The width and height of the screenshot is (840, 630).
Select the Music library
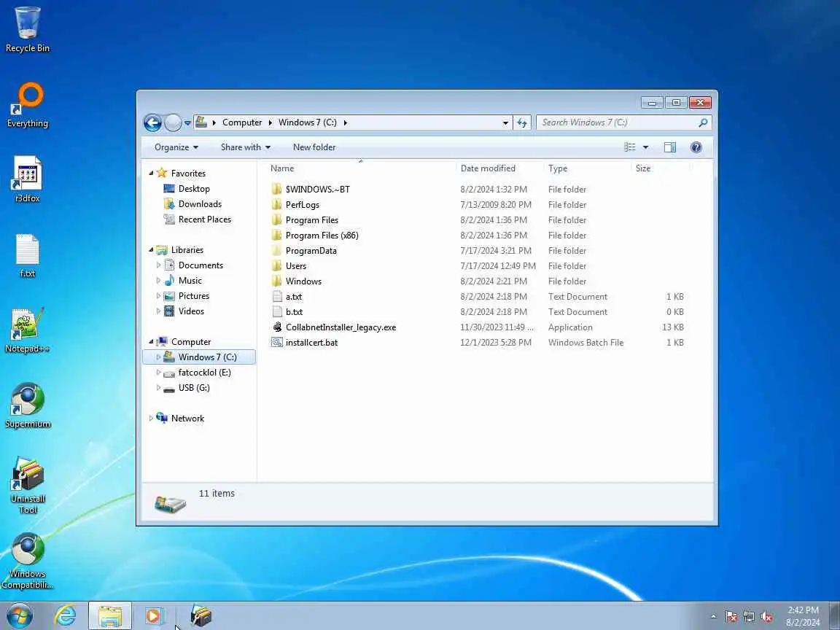[190, 281]
